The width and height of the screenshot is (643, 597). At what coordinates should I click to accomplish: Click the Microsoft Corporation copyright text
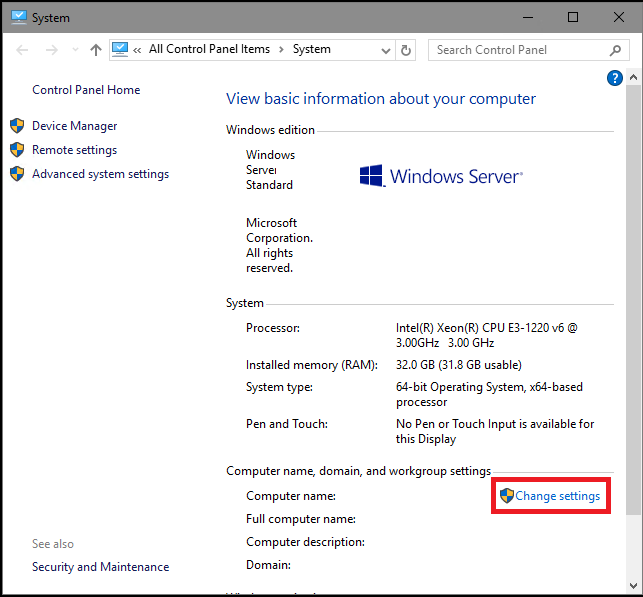click(279, 245)
